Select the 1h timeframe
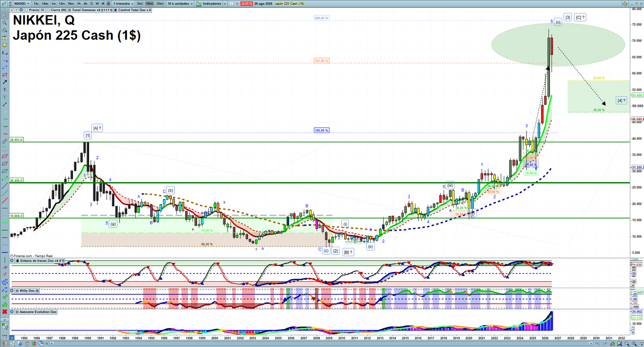This screenshot has width=644, height=347. [x=79, y=4]
